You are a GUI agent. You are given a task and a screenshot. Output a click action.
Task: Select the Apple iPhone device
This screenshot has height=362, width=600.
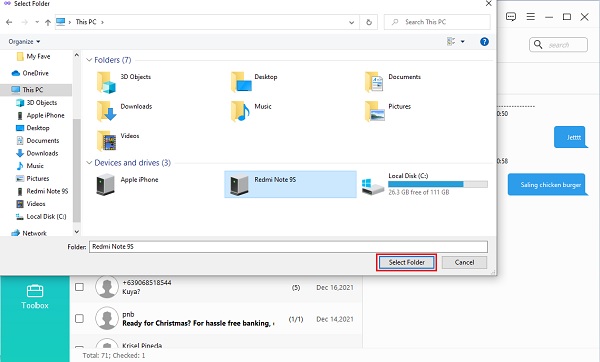pyautogui.click(x=127, y=184)
